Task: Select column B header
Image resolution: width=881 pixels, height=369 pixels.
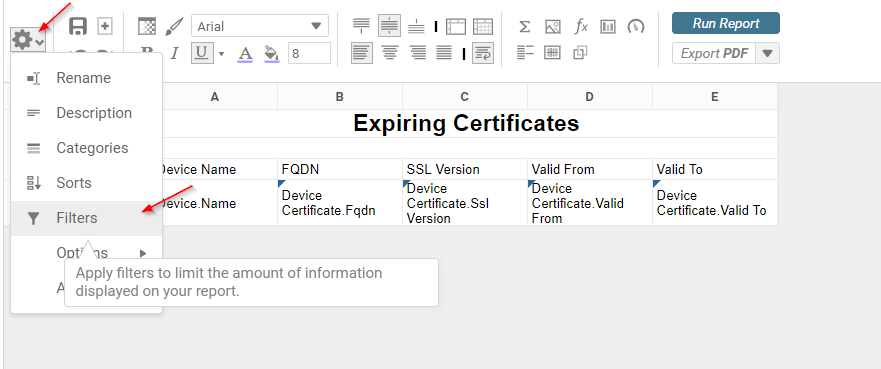Action: click(339, 97)
